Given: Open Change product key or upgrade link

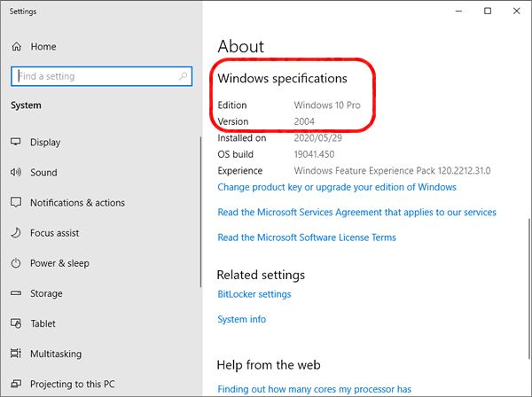Looking at the screenshot, I should pyautogui.click(x=337, y=187).
